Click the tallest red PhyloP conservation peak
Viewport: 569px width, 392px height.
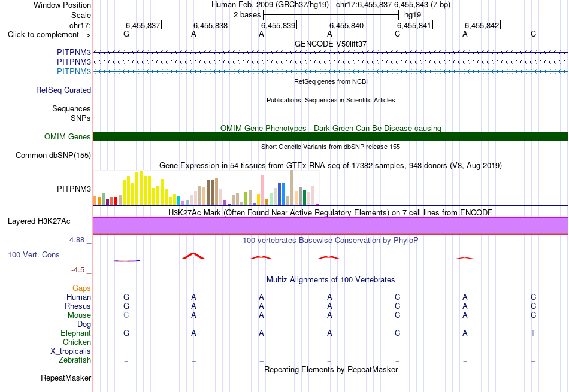pyautogui.click(x=193, y=256)
